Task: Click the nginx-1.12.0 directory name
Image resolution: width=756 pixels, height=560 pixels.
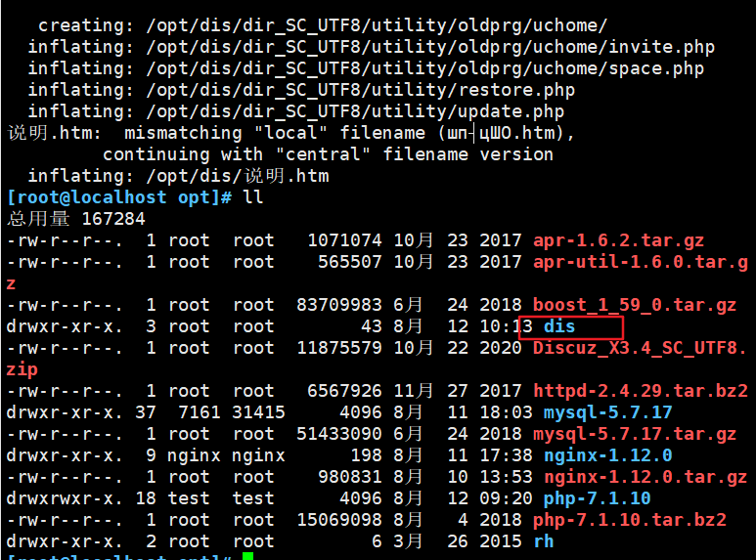Action: (x=607, y=455)
